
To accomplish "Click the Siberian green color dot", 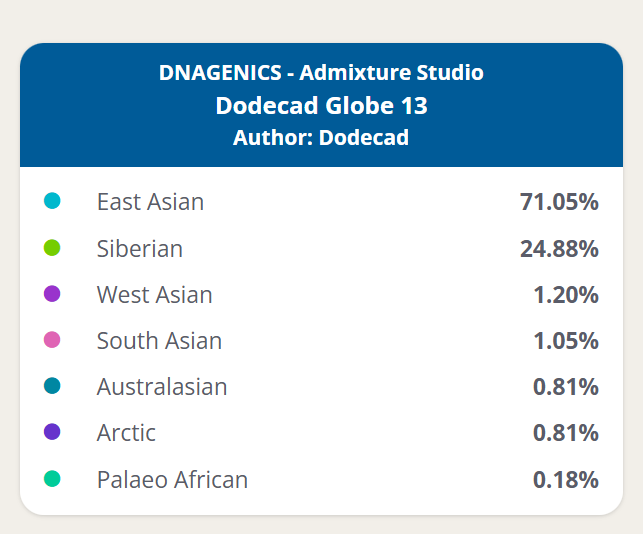I will point(53,248).
